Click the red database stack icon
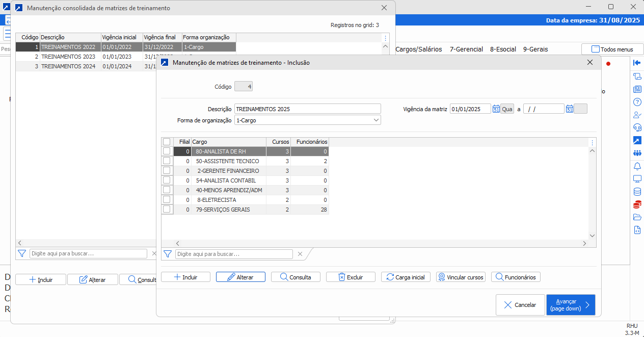The height and width of the screenshot is (337, 644). pos(637,204)
